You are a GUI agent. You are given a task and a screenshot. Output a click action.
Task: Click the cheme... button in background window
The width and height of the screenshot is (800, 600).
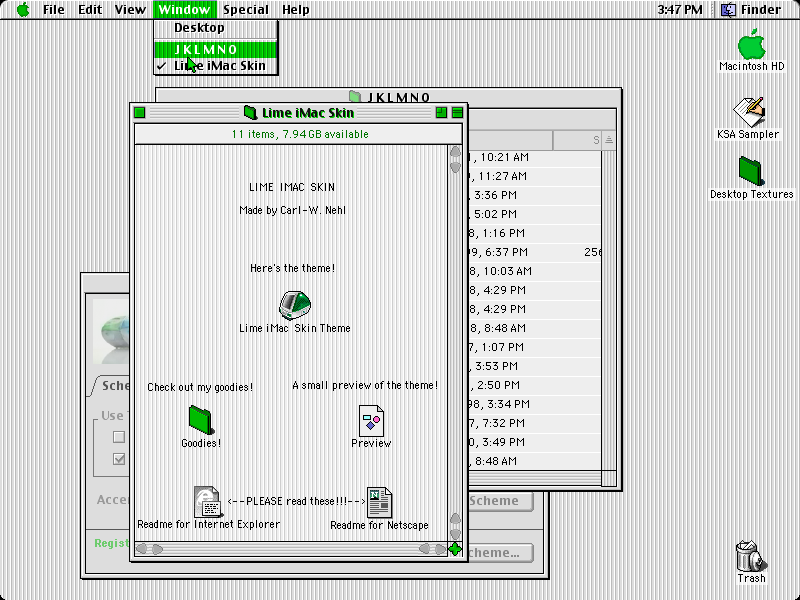coord(501,553)
